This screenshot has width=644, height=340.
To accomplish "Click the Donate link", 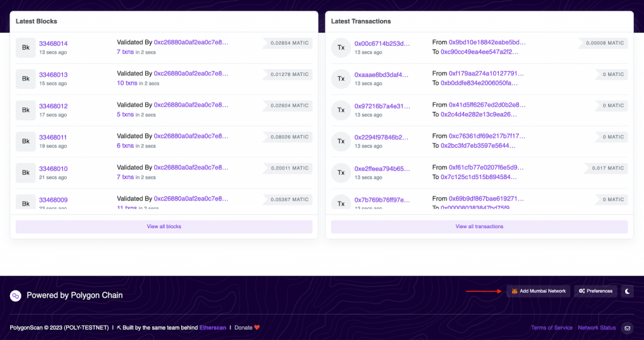I will point(243,327).
